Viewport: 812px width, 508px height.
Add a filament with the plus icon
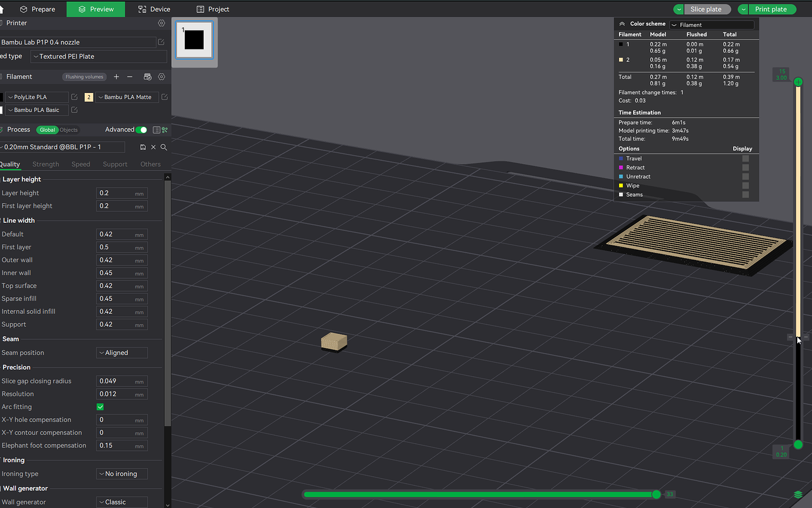click(x=117, y=76)
